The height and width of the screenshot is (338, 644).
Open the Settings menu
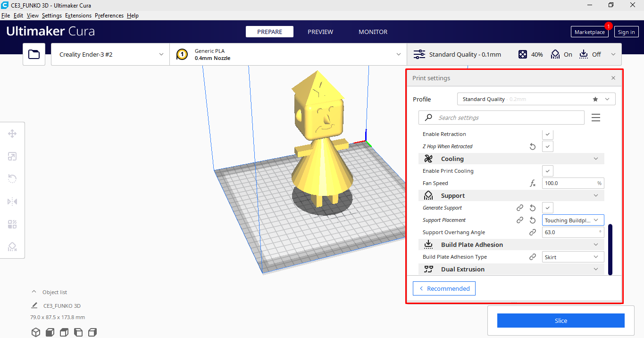point(51,16)
